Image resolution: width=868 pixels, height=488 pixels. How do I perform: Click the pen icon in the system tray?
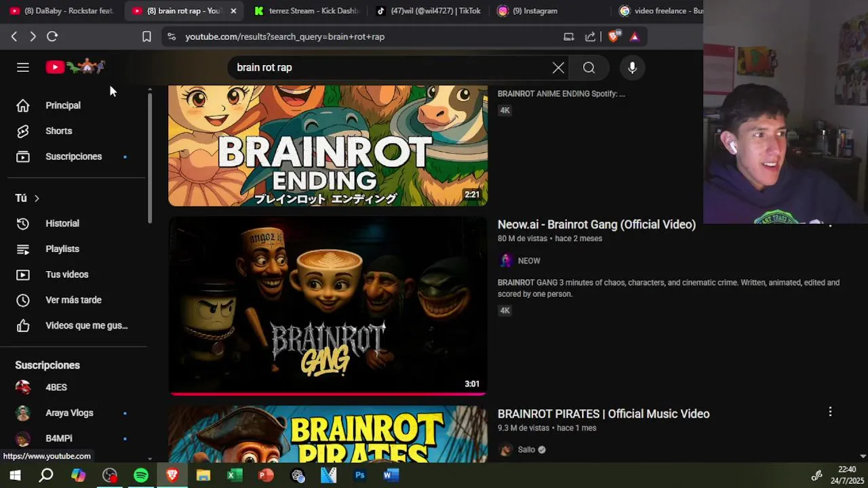click(817, 475)
